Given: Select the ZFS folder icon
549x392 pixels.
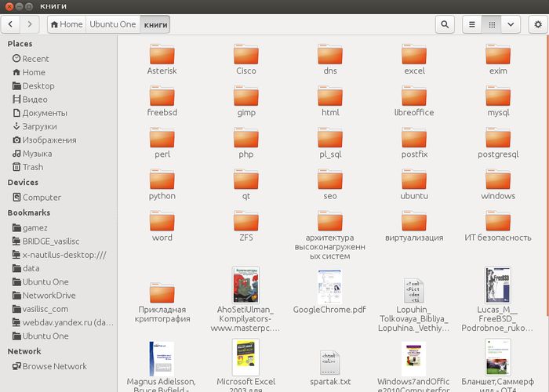Looking at the screenshot, I should (x=246, y=221).
